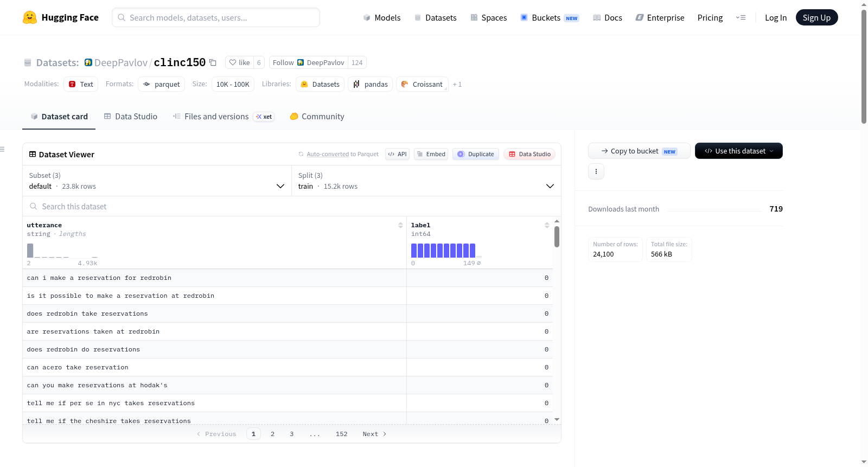Click the 6 likes count
This screenshot has width=868, height=467.
point(259,63)
